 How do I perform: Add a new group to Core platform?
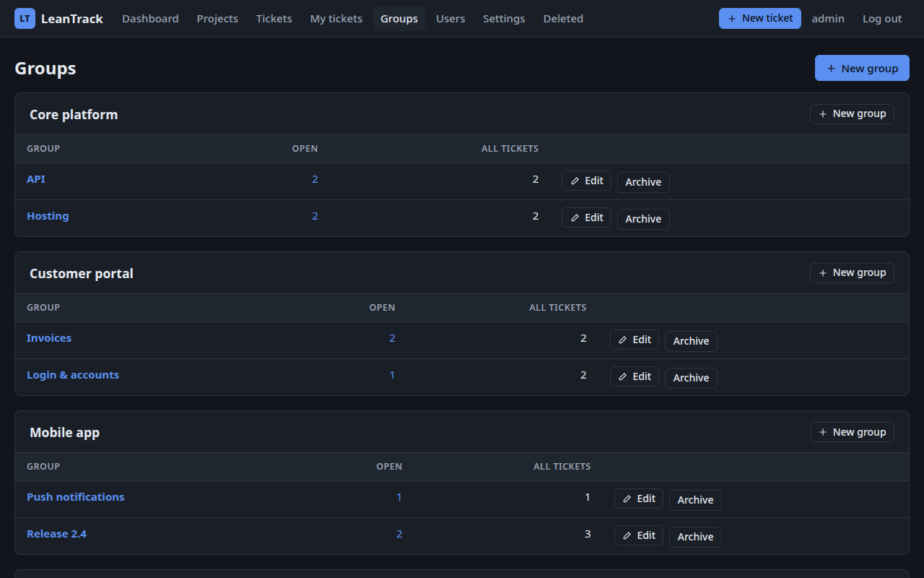(852, 114)
